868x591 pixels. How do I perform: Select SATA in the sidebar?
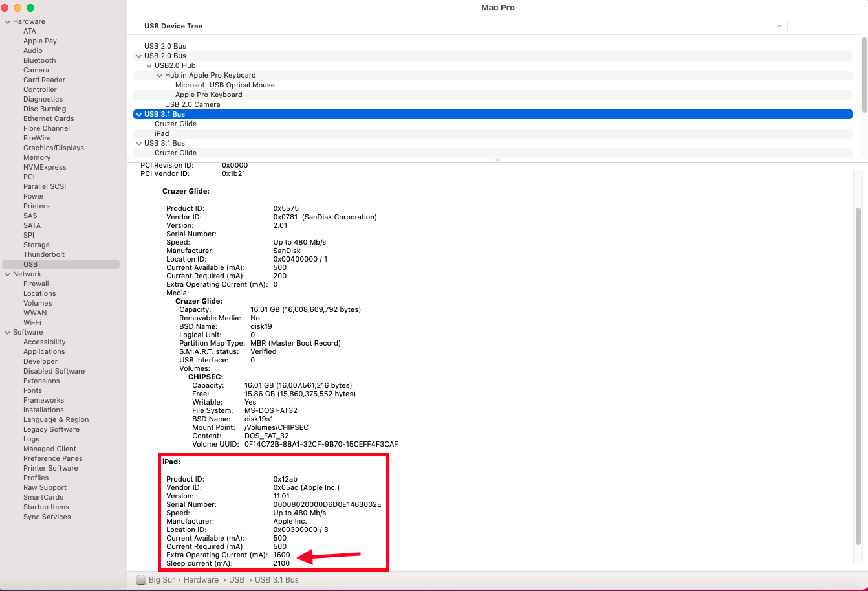coord(32,225)
